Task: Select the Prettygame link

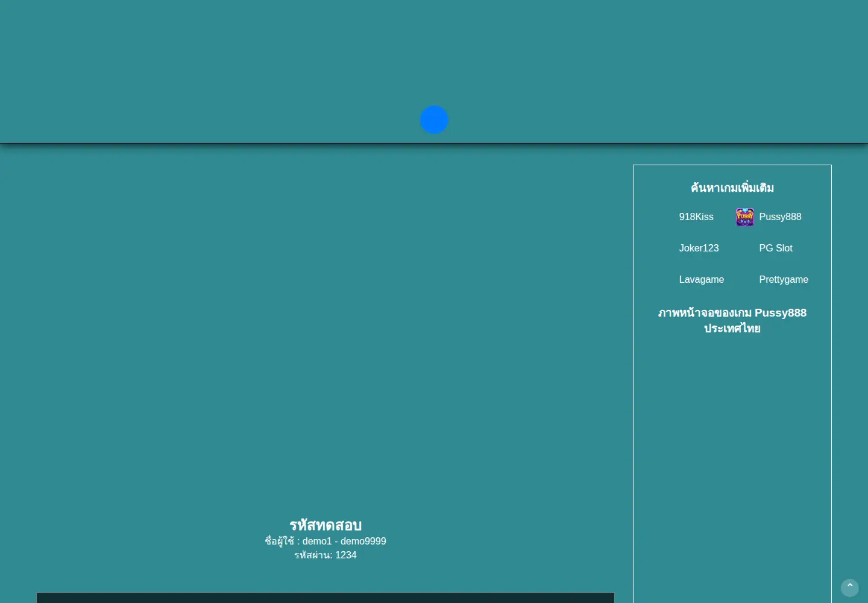Action: coord(784,280)
